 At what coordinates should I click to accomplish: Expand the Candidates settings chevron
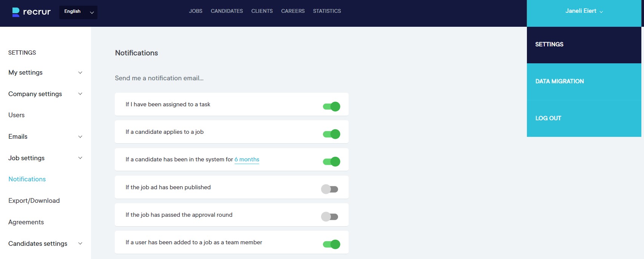coord(80,244)
